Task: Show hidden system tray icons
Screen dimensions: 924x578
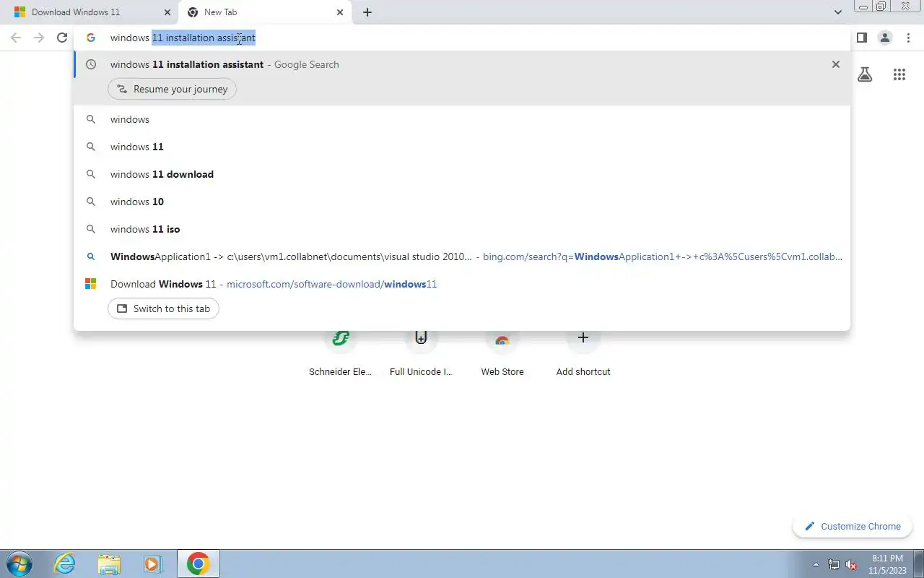Action: click(816, 564)
